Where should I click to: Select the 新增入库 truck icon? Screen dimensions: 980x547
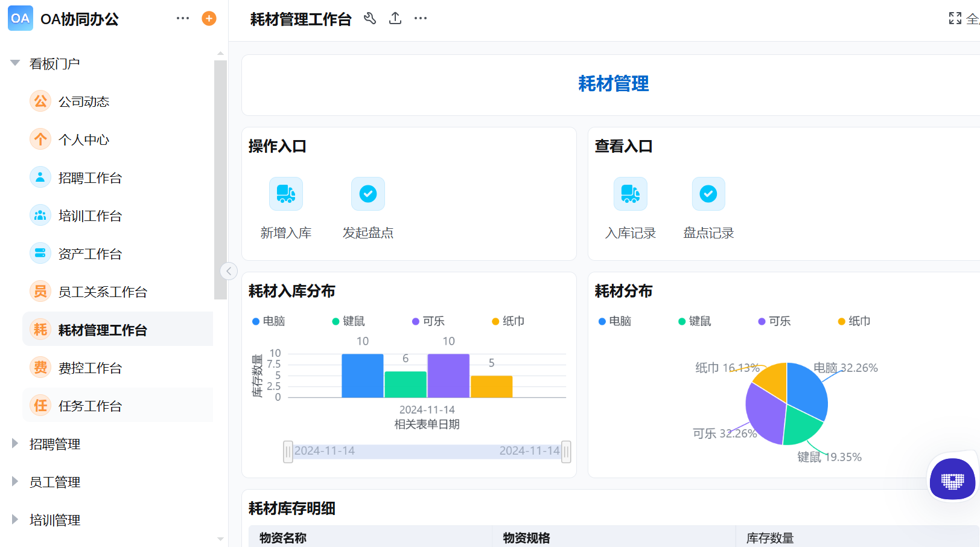285,194
